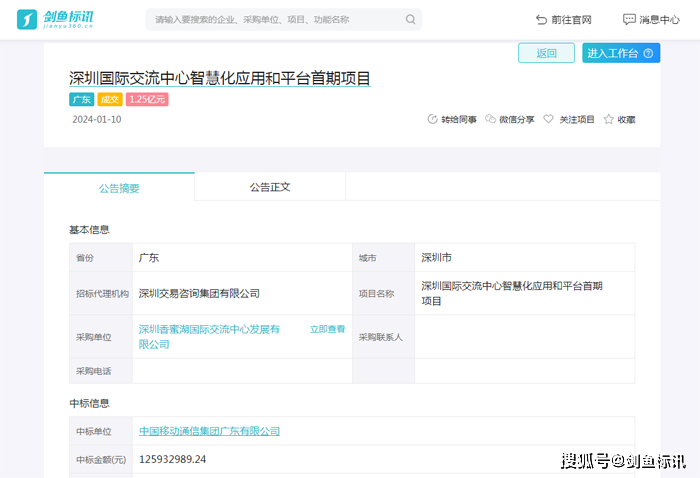The image size is (700, 478).
Task: Click the 返回 button
Action: click(x=546, y=53)
